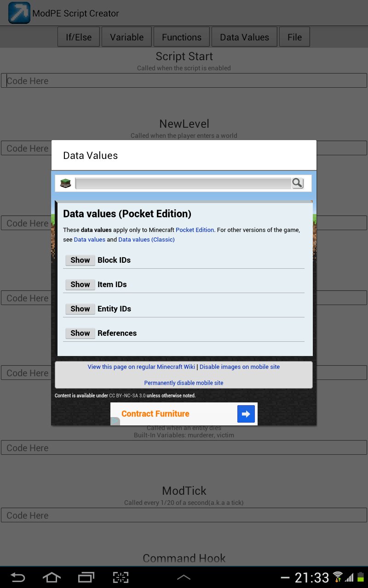The image size is (368, 588).
Task: Show the References section
Action: pos(80,333)
